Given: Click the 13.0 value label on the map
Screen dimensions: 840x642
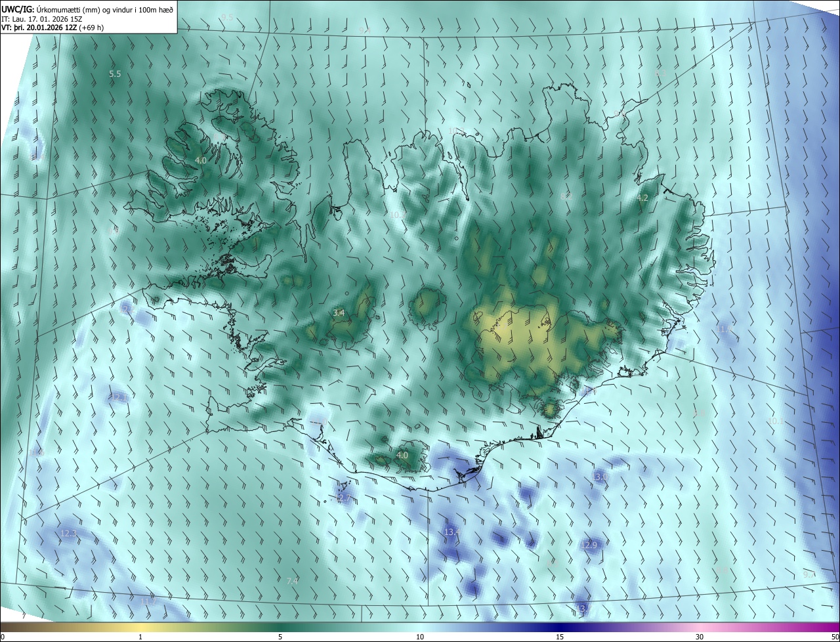Looking at the screenshot, I should click(x=600, y=477).
